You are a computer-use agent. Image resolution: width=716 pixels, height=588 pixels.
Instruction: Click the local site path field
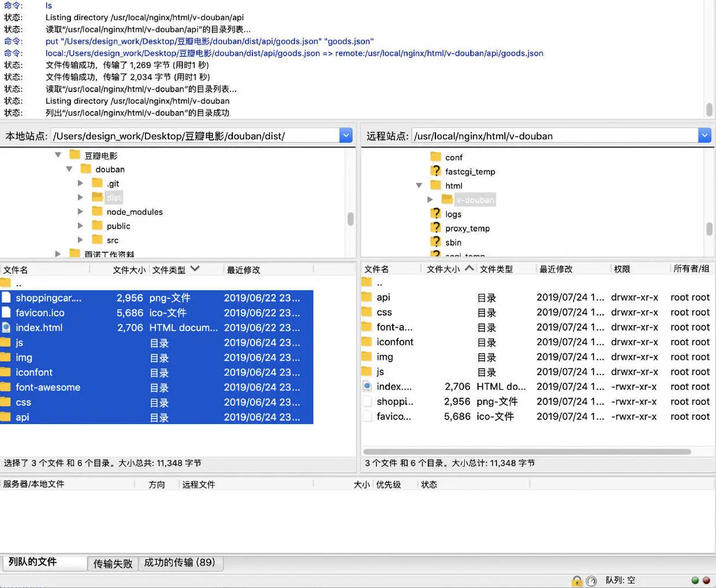pos(196,136)
